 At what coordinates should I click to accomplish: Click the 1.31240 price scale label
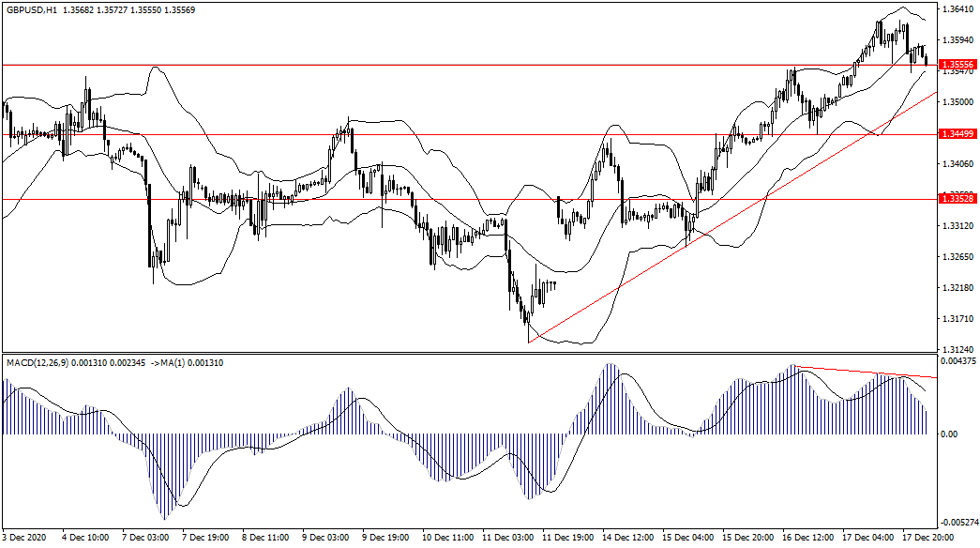tap(957, 347)
